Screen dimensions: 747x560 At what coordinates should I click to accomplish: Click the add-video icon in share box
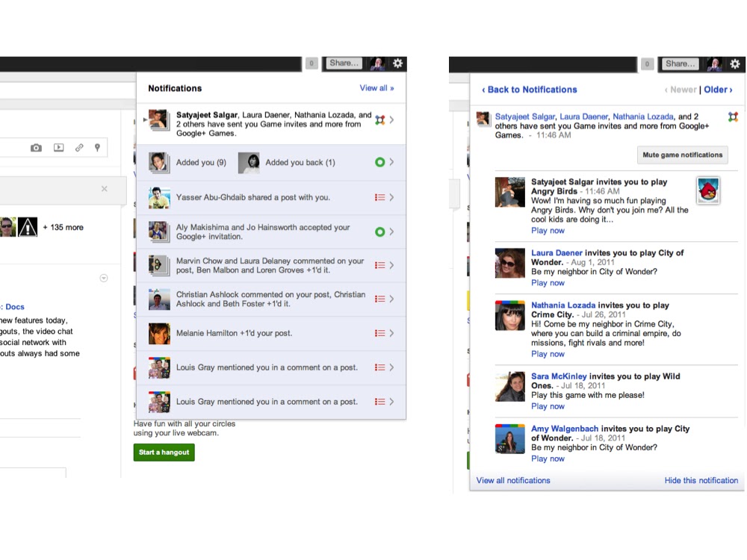[x=58, y=148]
